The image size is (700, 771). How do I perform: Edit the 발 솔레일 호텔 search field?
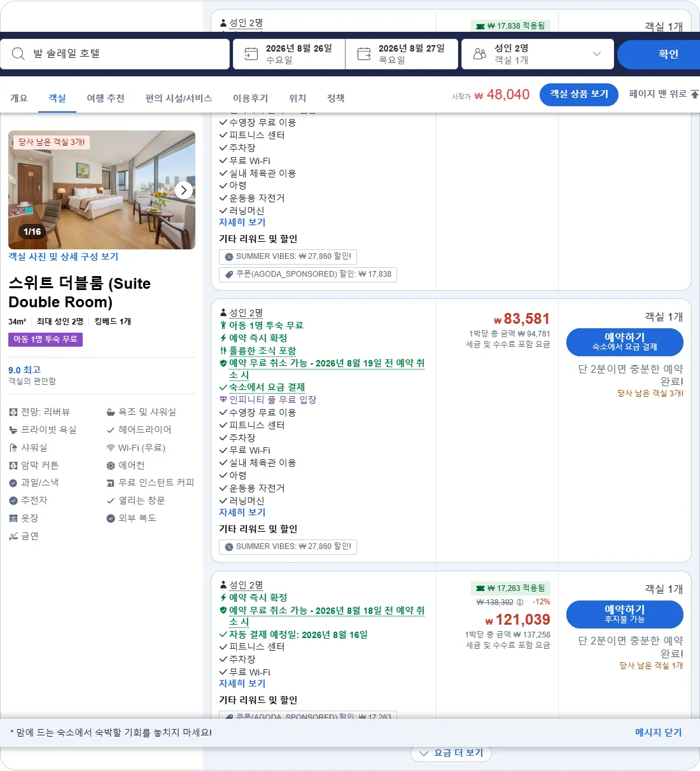point(115,54)
